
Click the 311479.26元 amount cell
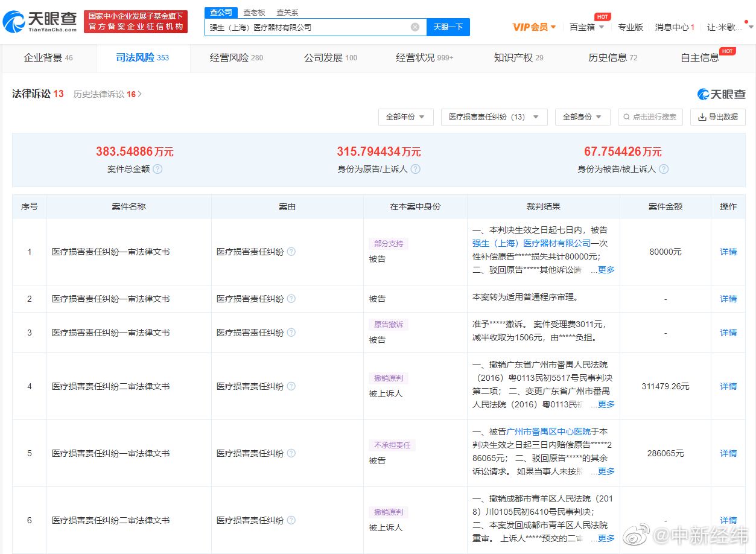coord(665,386)
